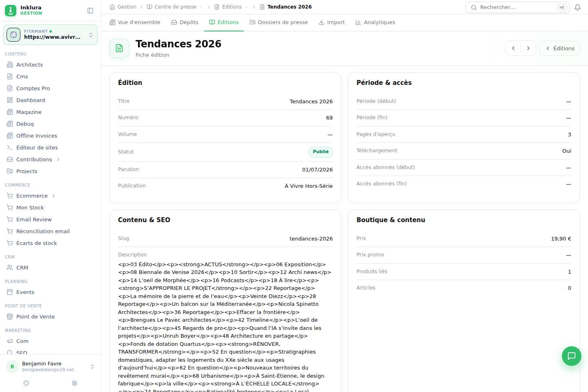Viewport: 588px width, 392px height.
Task: Collapse the sidebar panel toggle
Action: click(90, 11)
